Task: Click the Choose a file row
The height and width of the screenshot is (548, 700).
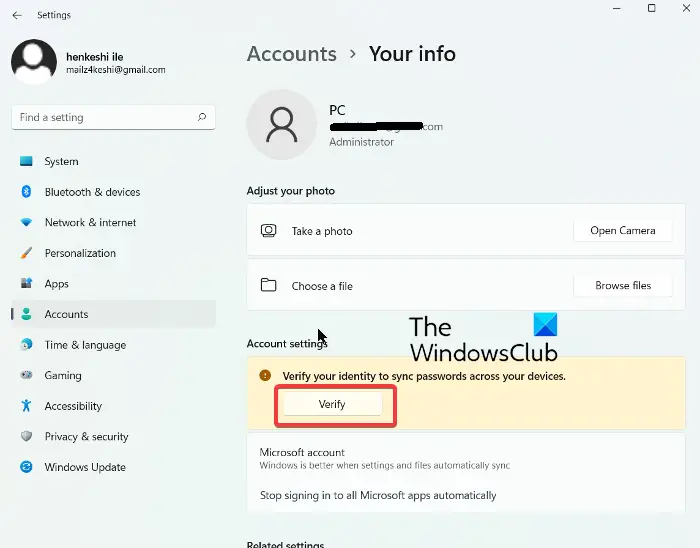Action: tap(466, 285)
